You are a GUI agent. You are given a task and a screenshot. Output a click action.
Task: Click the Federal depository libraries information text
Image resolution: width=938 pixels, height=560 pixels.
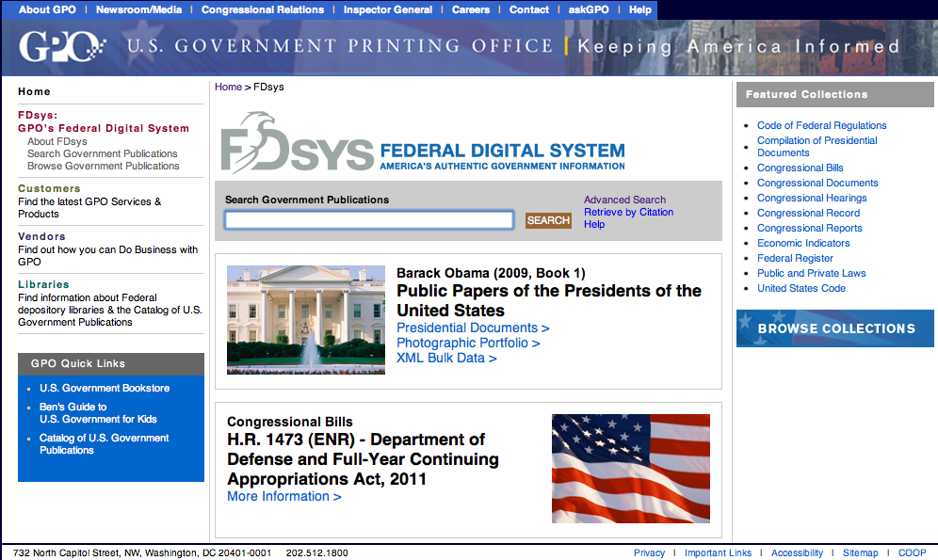coord(110,310)
